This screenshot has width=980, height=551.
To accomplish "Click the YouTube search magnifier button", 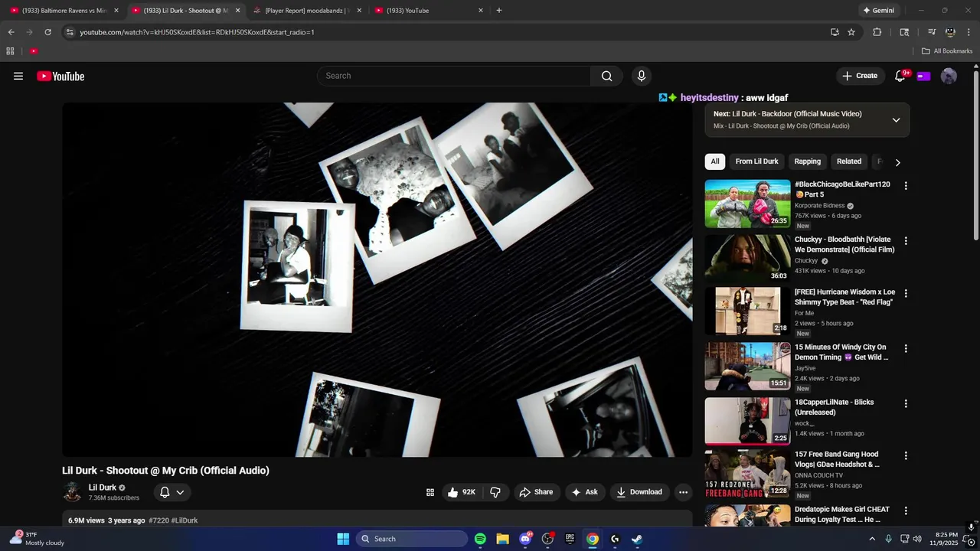I will tap(606, 76).
